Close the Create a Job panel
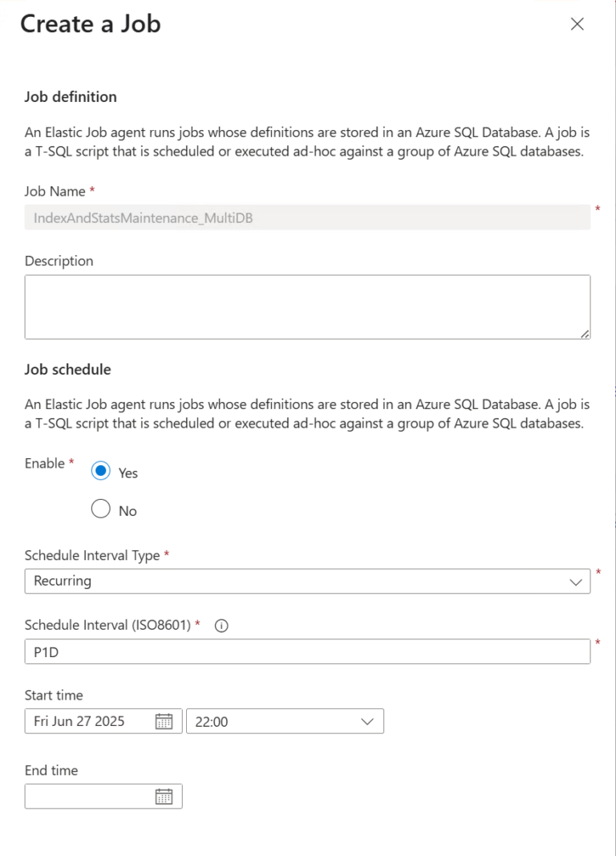616x856 pixels. [x=577, y=24]
